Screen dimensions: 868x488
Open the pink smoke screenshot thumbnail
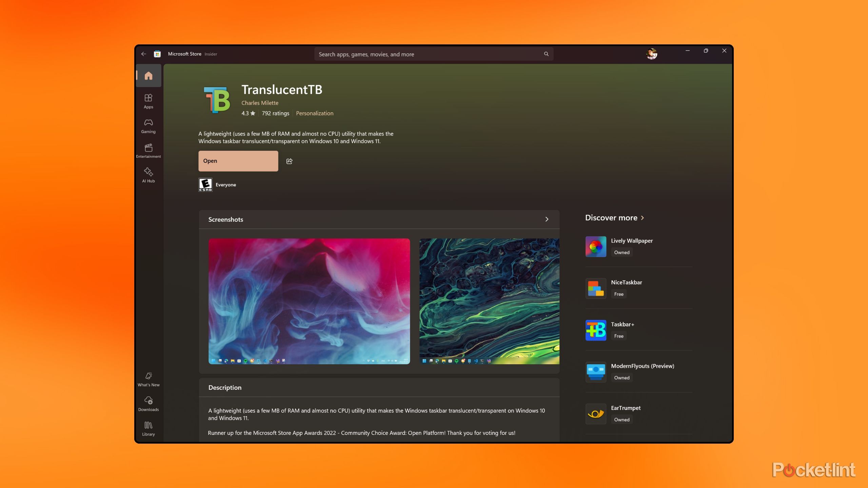click(309, 301)
